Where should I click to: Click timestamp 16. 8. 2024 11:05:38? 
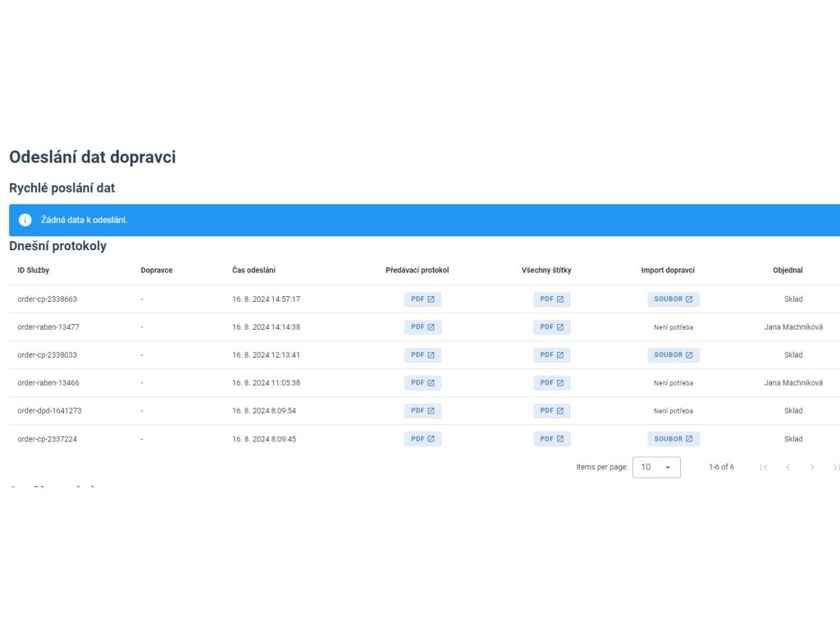coord(267,382)
